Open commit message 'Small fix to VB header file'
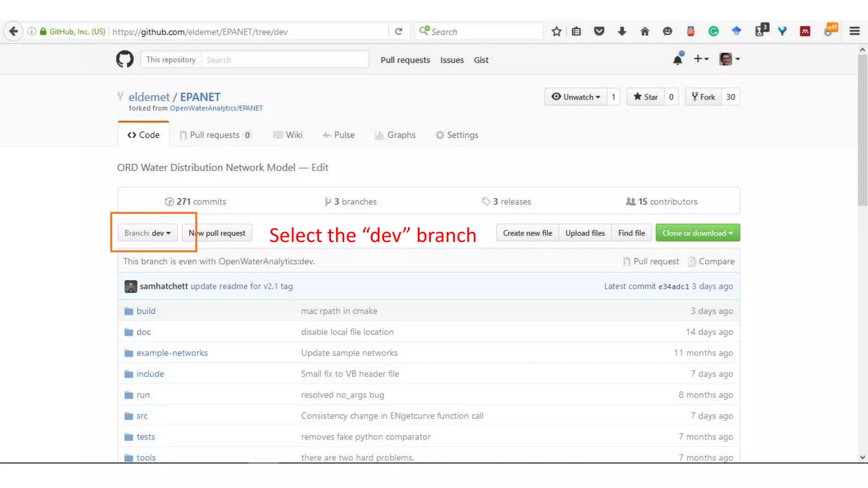The width and height of the screenshot is (868, 488). click(x=350, y=374)
